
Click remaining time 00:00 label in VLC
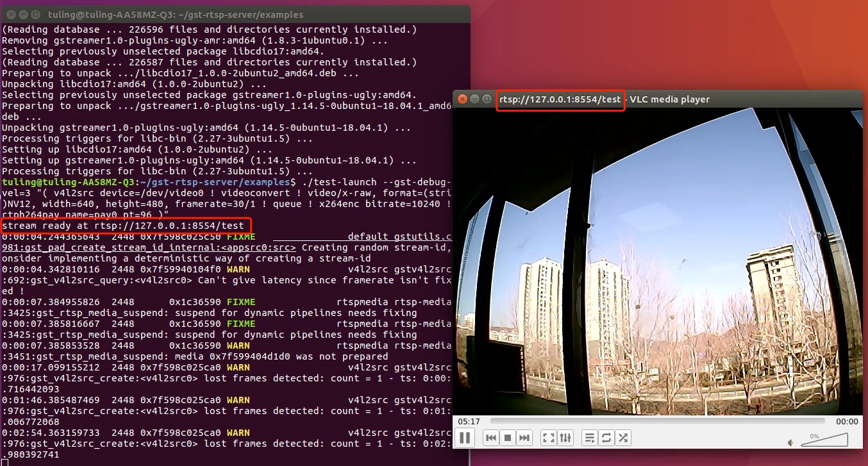[x=847, y=421]
